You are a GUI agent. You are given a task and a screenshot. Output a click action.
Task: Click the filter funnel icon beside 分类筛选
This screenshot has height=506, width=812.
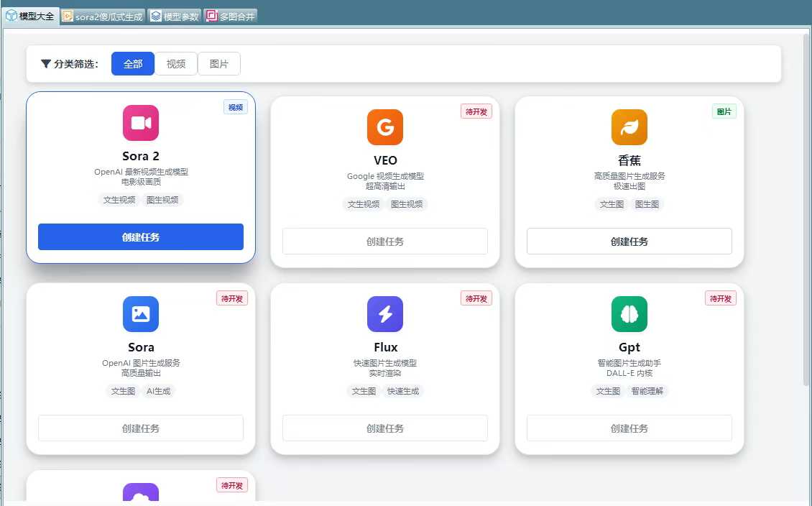tap(46, 64)
